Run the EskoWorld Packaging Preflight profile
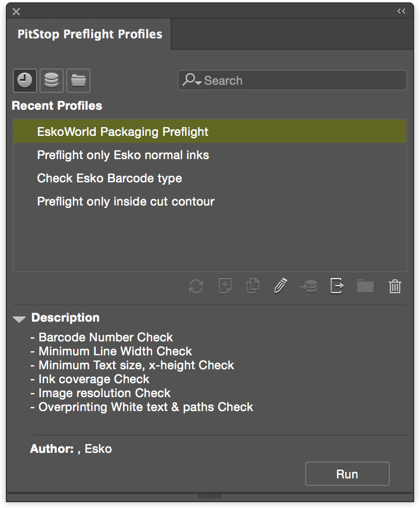Viewport: 420px width, 508px height. [347, 474]
